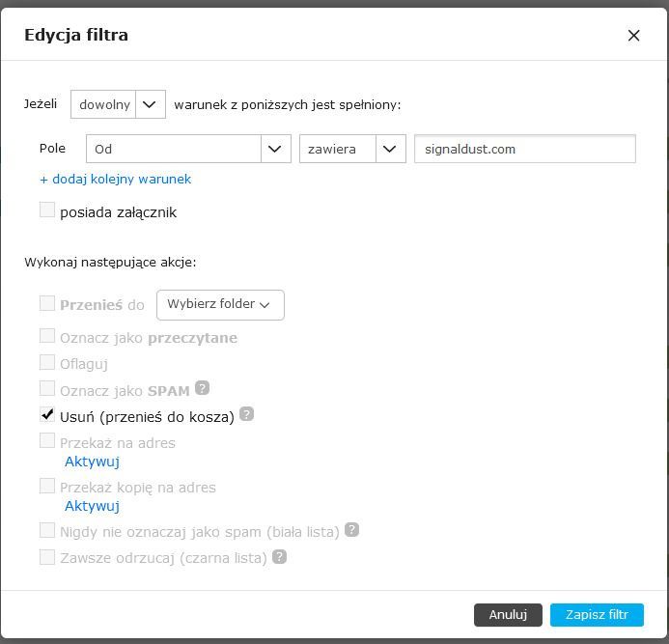Viewport: 669px width, 644px height.
Task: Open help for Oznacz jako SPAM
Action: coord(202,388)
